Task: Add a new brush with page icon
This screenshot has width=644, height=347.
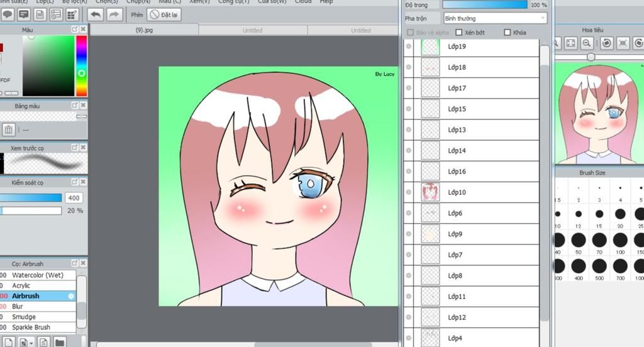Action: click(9, 342)
